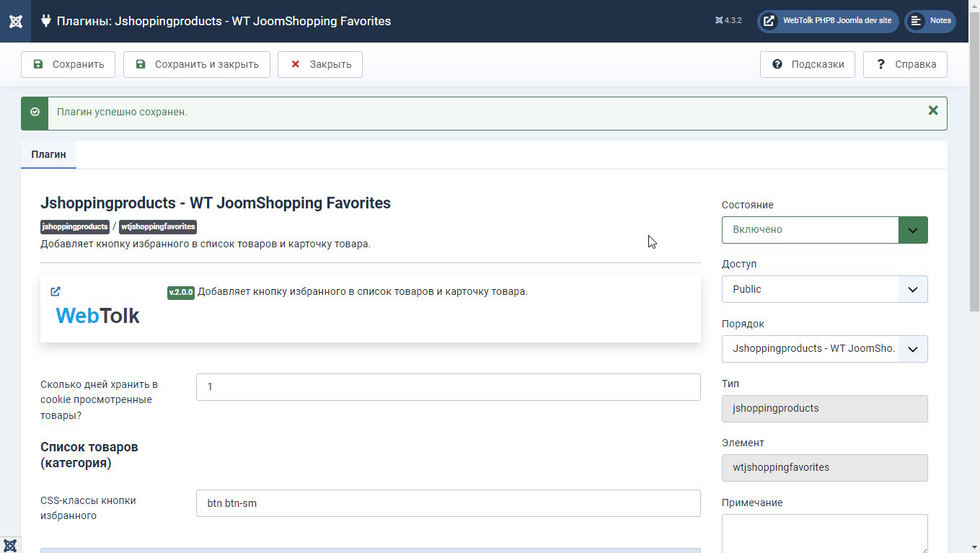This screenshot has height=553, width=980.
Task: Click the Joomla icon in bottom-left corner
Action: pos(10,544)
